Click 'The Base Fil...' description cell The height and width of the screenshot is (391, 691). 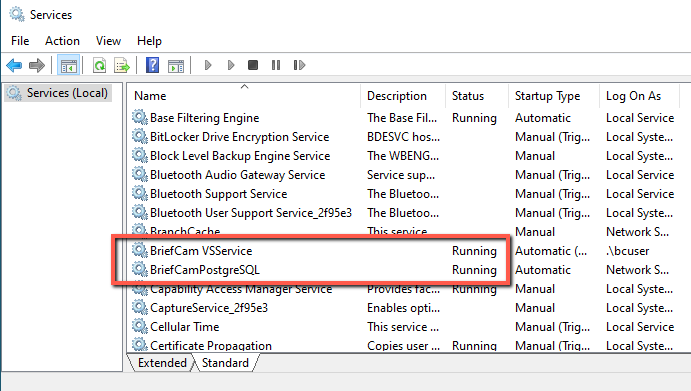coord(402,118)
